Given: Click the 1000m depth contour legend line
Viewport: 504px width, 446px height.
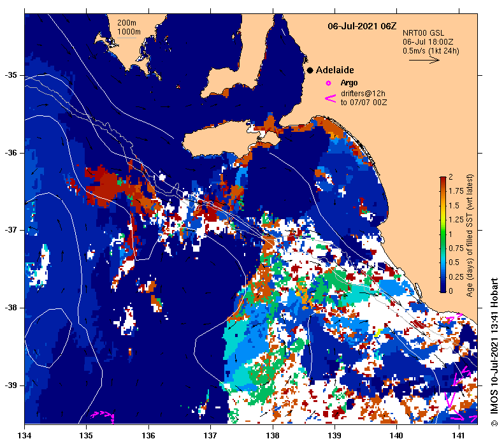Looking at the screenshot, I should [x=127, y=38].
